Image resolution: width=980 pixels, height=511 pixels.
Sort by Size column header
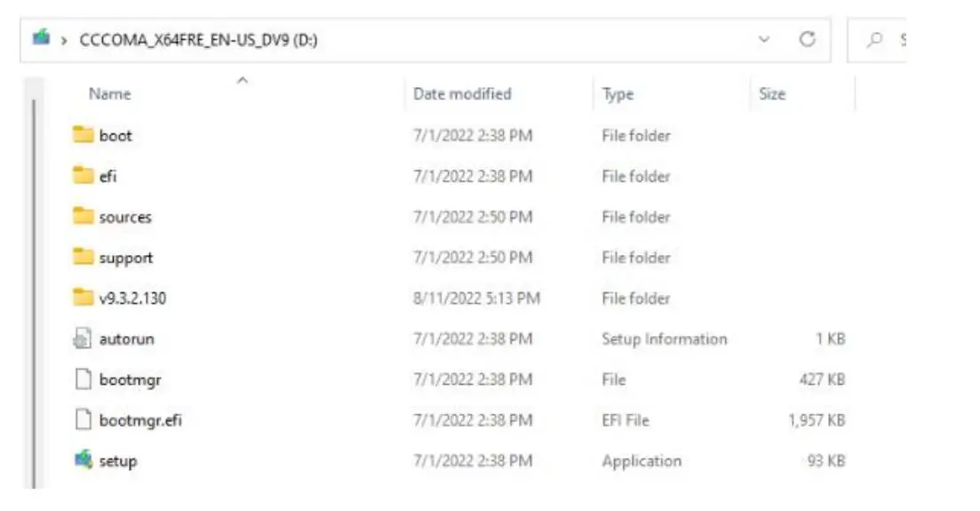[772, 94]
